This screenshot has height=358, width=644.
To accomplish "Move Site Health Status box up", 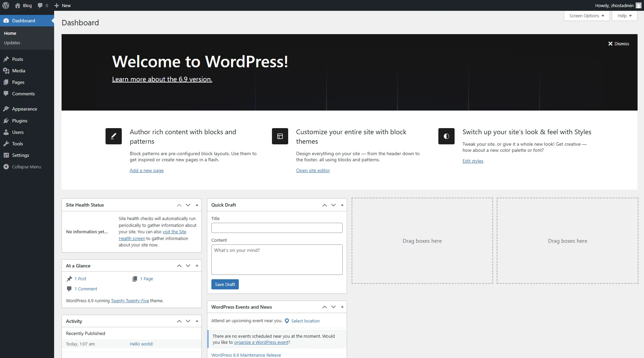I will click(x=179, y=205).
